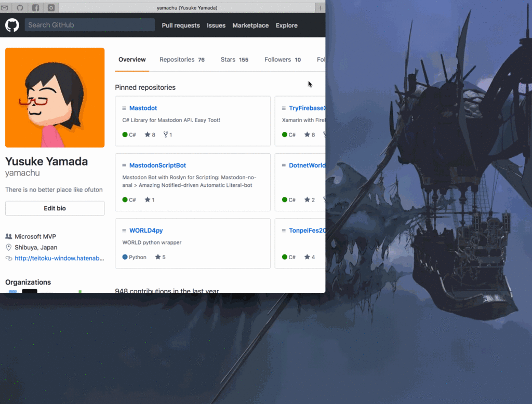
Task: Click the star count on Mastodot card
Action: click(150, 134)
